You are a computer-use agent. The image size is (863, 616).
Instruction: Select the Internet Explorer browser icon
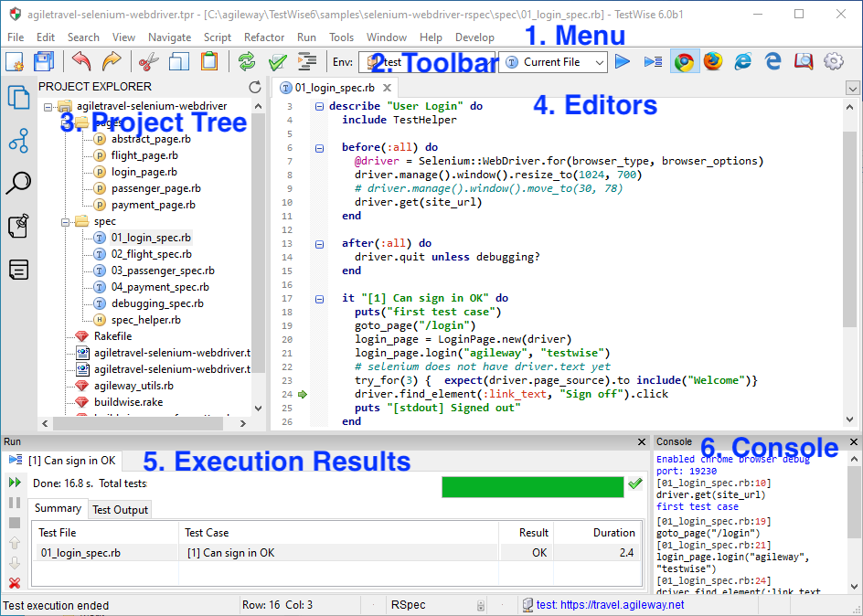[x=743, y=61]
